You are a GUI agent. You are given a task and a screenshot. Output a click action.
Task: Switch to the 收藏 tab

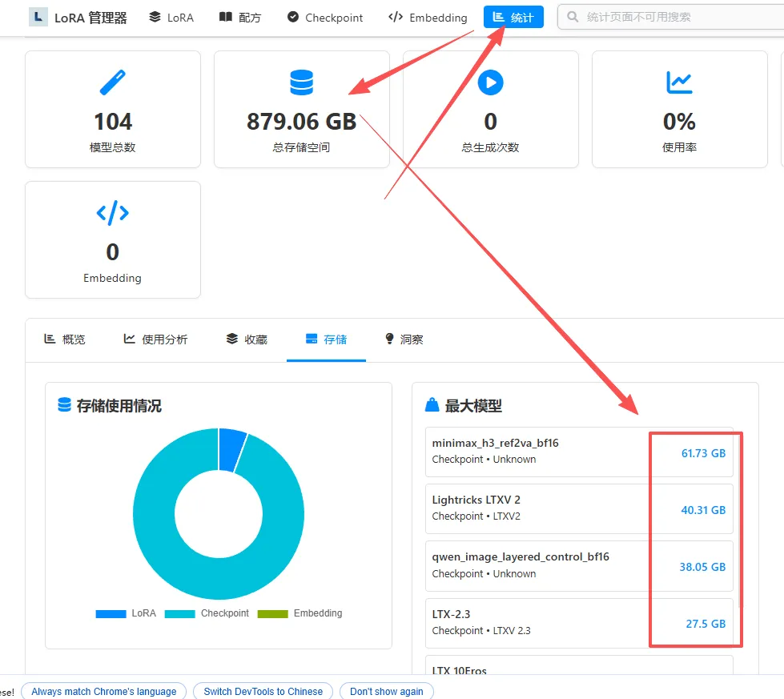pyautogui.click(x=247, y=339)
